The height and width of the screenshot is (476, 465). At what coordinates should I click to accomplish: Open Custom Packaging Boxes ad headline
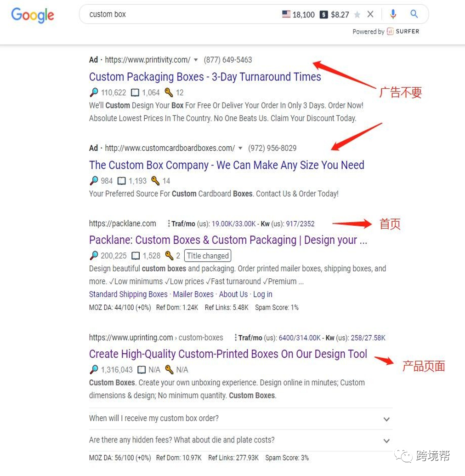(x=205, y=77)
